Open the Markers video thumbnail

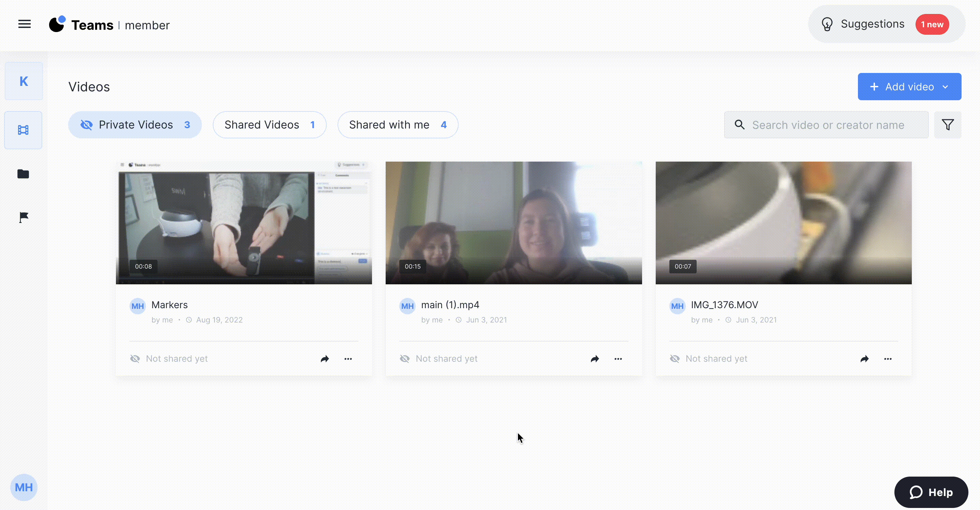tap(244, 223)
